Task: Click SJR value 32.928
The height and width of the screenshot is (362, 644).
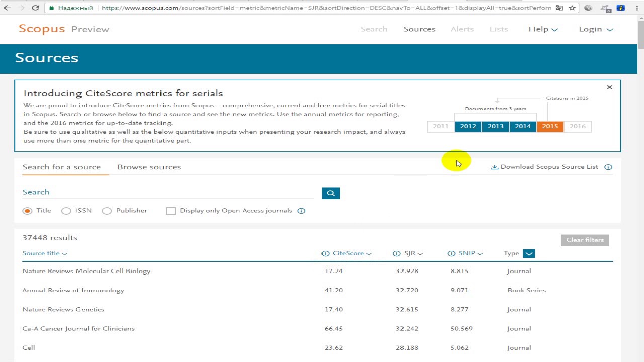Action: click(x=407, y=271)
